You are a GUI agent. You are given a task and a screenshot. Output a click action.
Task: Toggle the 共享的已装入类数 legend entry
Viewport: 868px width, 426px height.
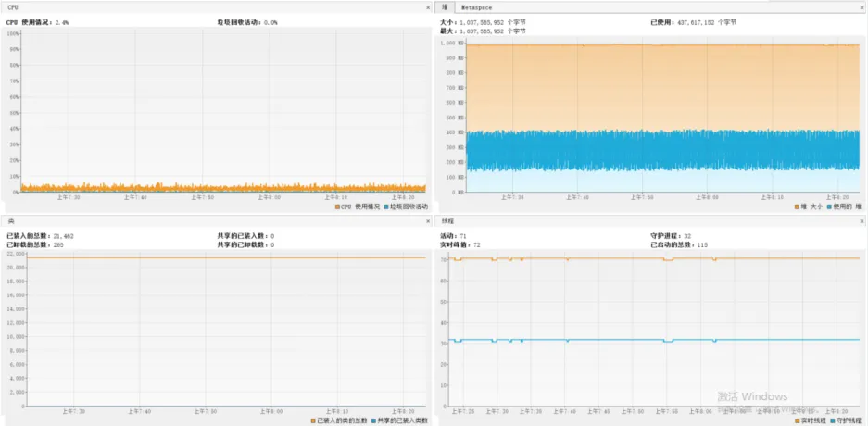(x=400, y=420)
